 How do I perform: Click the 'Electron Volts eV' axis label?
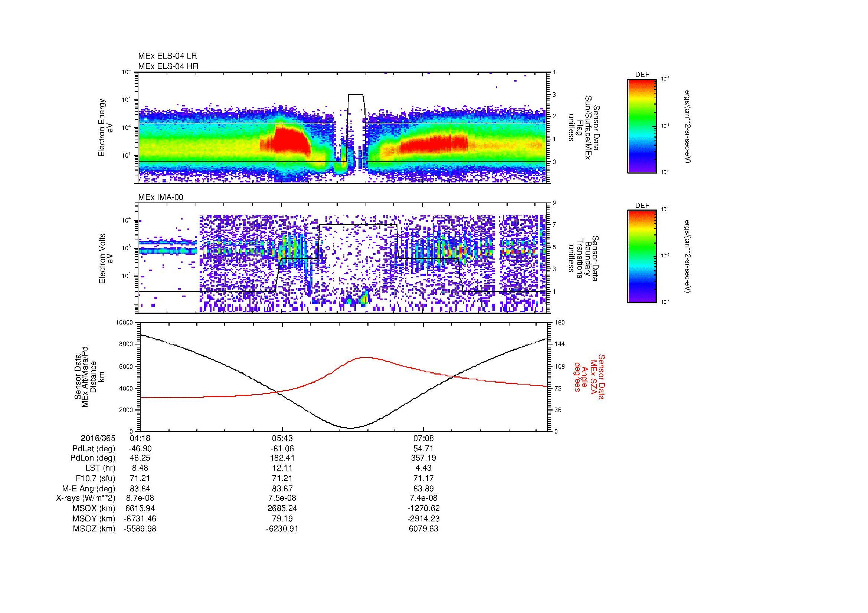(105, 259)
